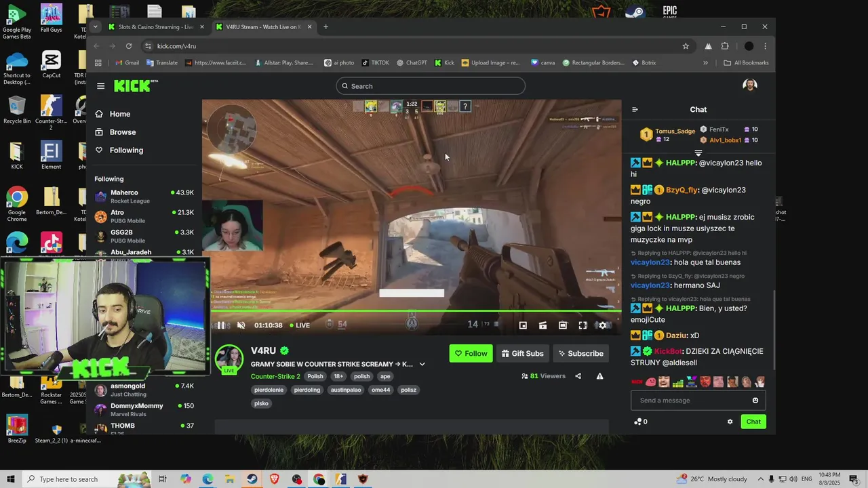Screen dimensions: 868x488
Task: Enter fullscreen mode on the player
Action: tap(583, 325)
